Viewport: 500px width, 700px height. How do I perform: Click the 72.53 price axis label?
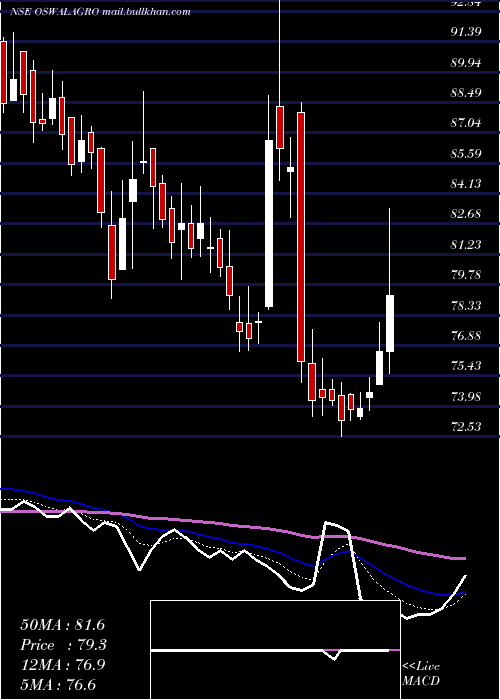coord(466,426)
